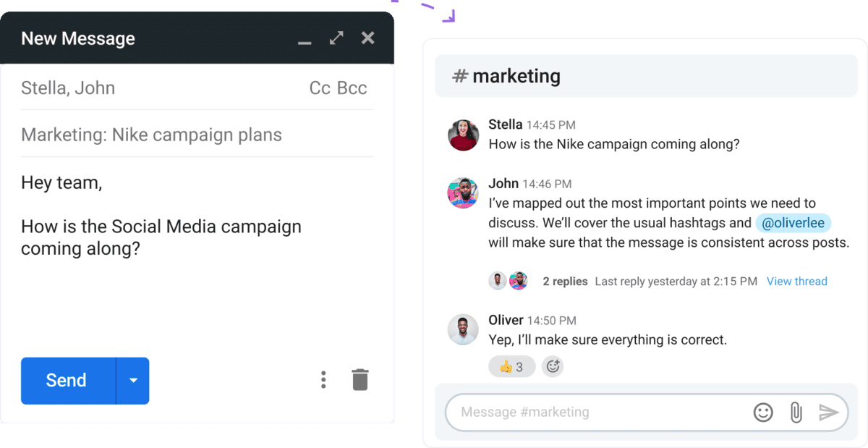The height and width of the screenshot is (448, 868).
Task: Click the Send button
Action: pos(66,381)
